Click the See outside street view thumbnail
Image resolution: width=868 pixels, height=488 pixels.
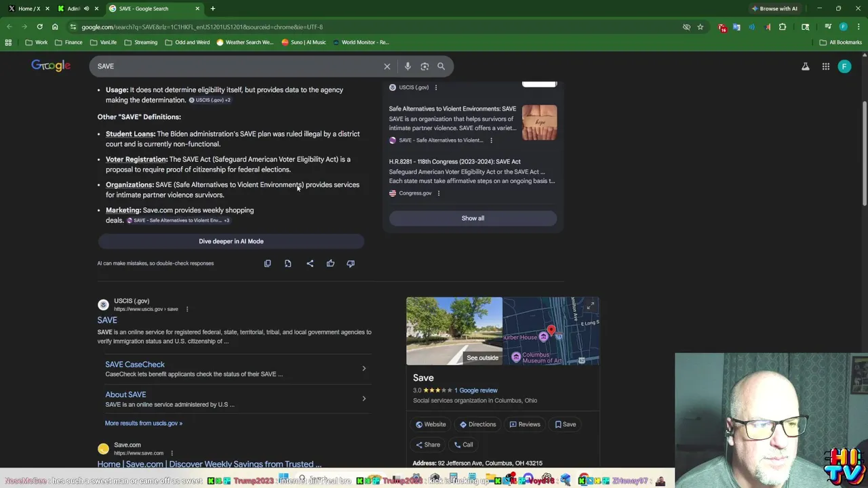(454, 331)
